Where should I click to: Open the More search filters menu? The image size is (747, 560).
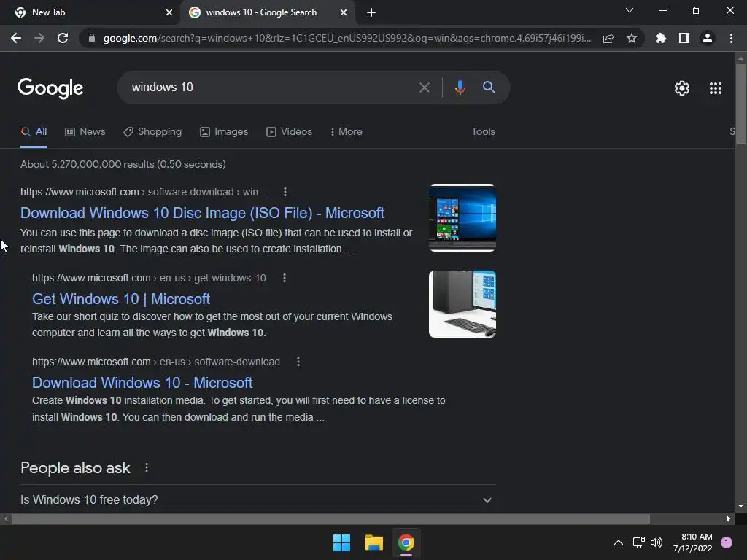(347, 131)
